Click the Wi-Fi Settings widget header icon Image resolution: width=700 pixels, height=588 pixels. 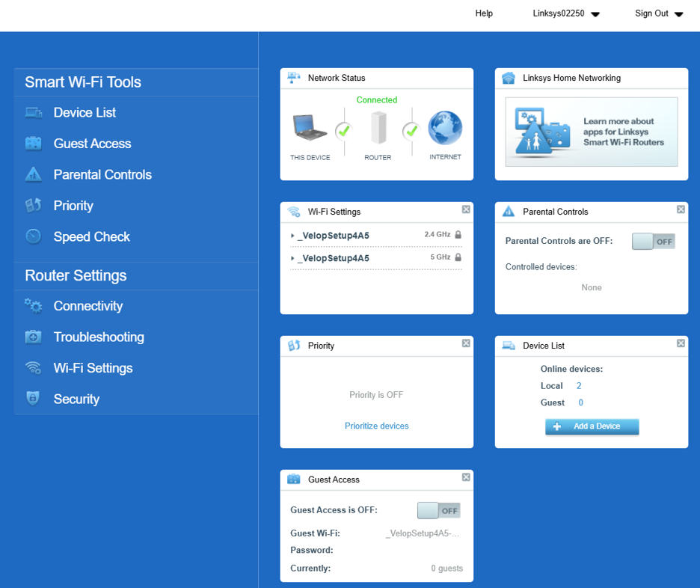[x=294, y=212]
